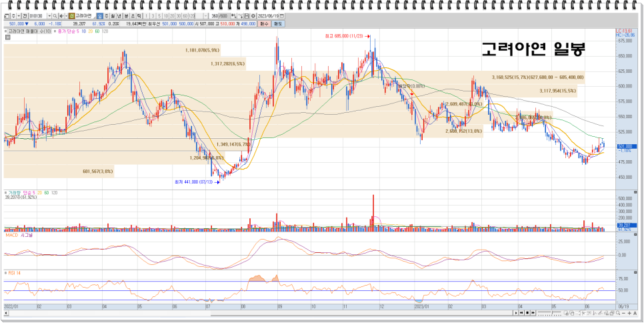This screenshot has height=323, width=644.
Task: Select the 틱 (tick) period button
Action: tap(139, 16)
